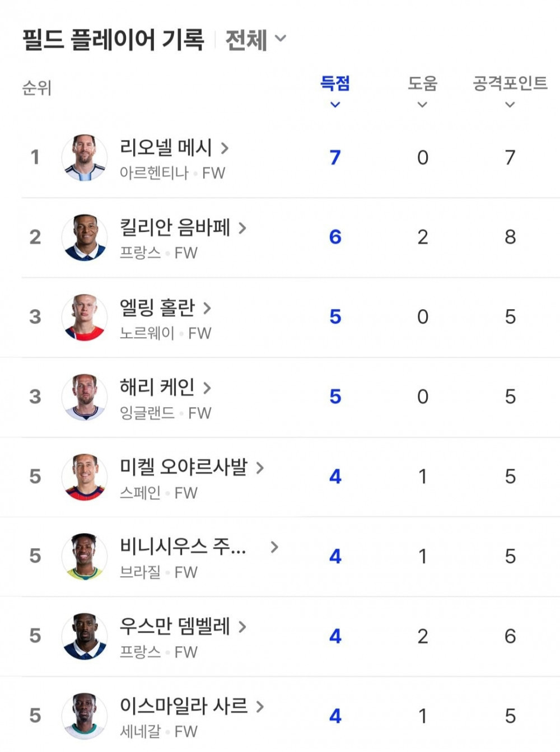Click 엘링 홀란 profile photo

(84, 317)
